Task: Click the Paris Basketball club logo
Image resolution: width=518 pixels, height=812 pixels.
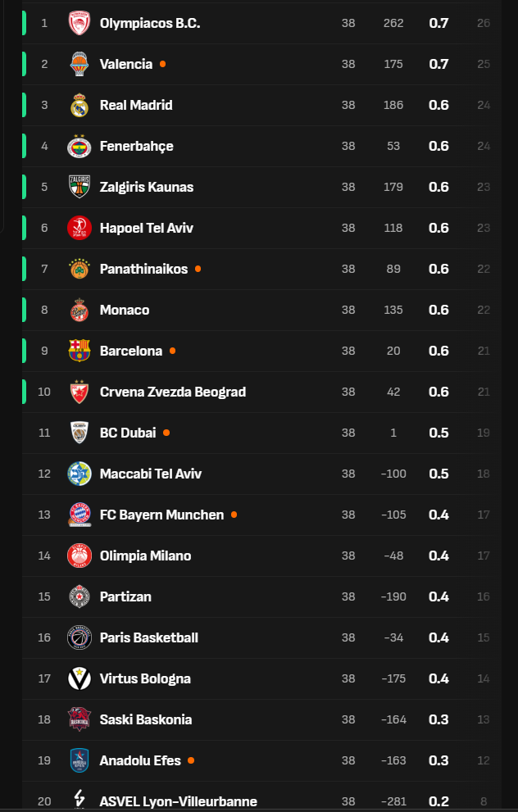Action: click(79, 637)
